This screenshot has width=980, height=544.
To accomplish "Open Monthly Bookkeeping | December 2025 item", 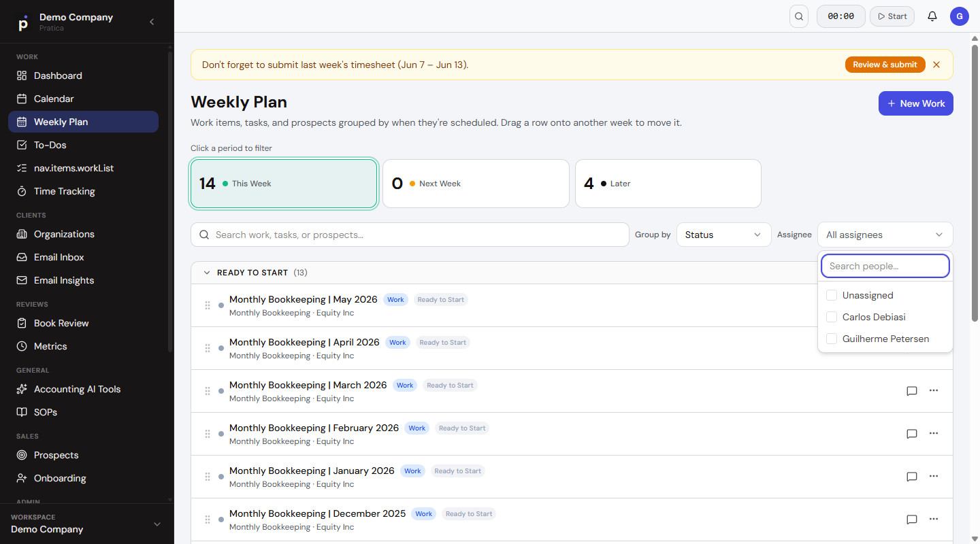I will (x=317, y=513).
